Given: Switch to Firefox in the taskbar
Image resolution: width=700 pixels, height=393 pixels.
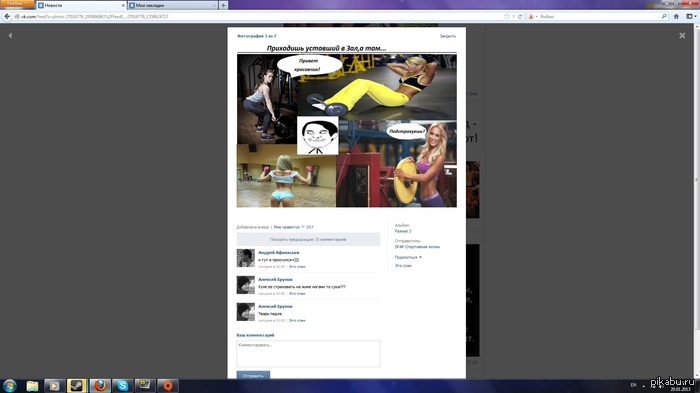Looking at the screenshot, I should 100,386.
